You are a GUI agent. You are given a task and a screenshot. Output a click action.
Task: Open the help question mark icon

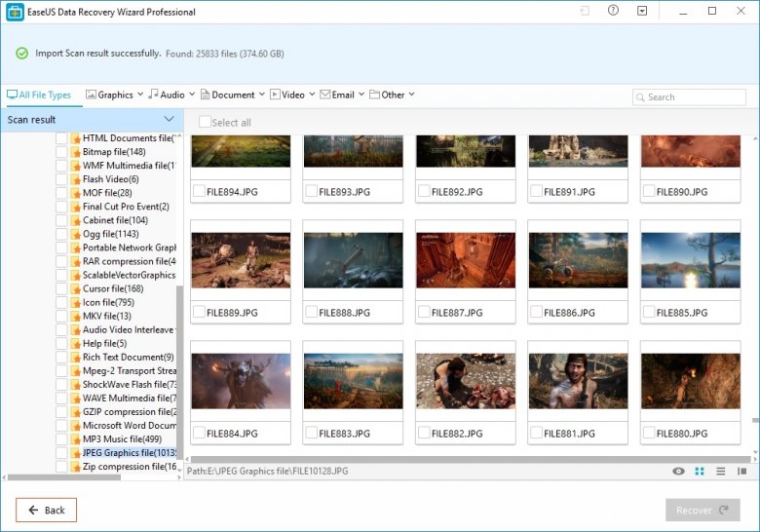[x=613, y=10]
